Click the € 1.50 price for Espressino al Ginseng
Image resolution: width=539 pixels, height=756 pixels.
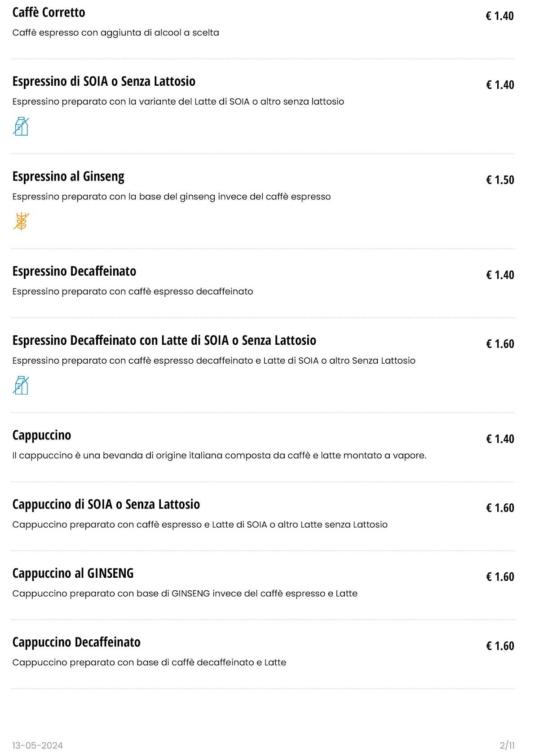click(x=499, y=180)
